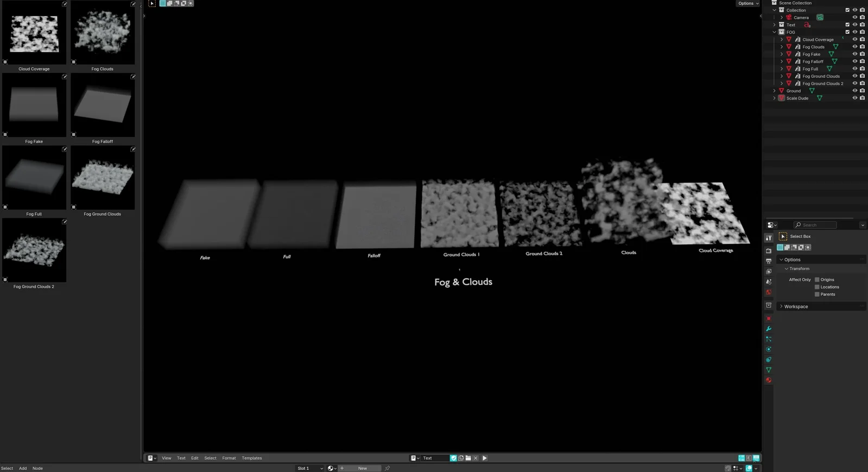Collapse the FOG collection in outliner
868x472 pixels.
point(775,32)
